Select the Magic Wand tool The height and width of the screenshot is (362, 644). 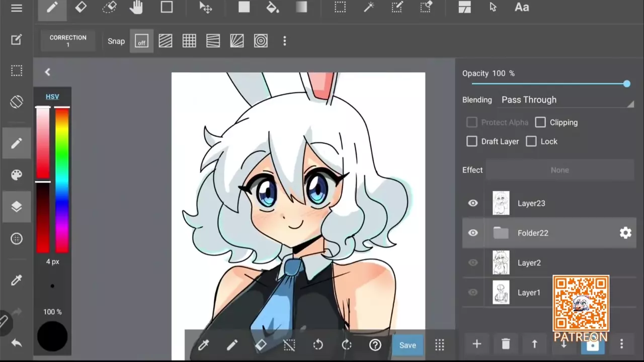(369, 8)
